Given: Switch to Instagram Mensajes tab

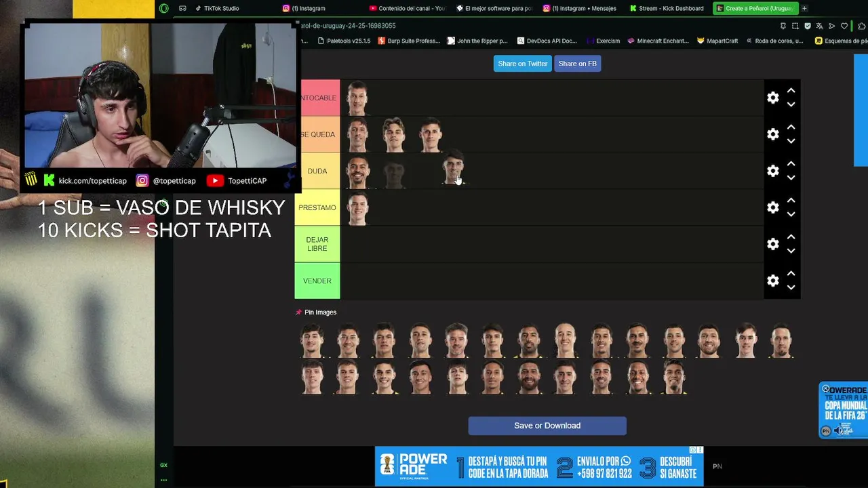Looking at the screenshot, I should (x=580, y=8).
